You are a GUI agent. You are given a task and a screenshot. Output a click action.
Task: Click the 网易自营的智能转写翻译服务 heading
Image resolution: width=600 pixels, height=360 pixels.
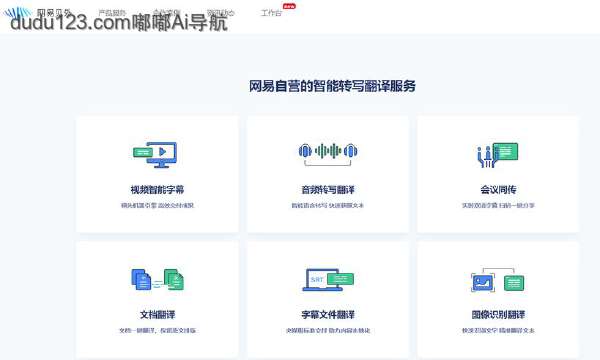pos(332,86)
